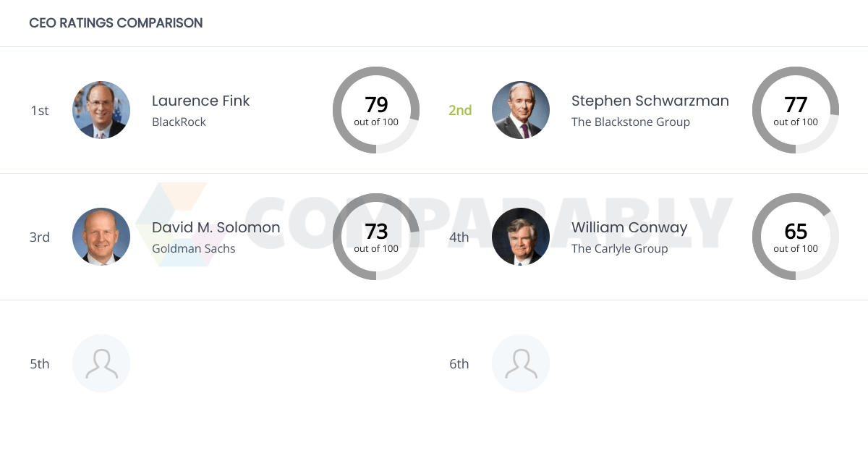
Task: Click The Carlyle Group company label
Action: [x=620, y=248]
